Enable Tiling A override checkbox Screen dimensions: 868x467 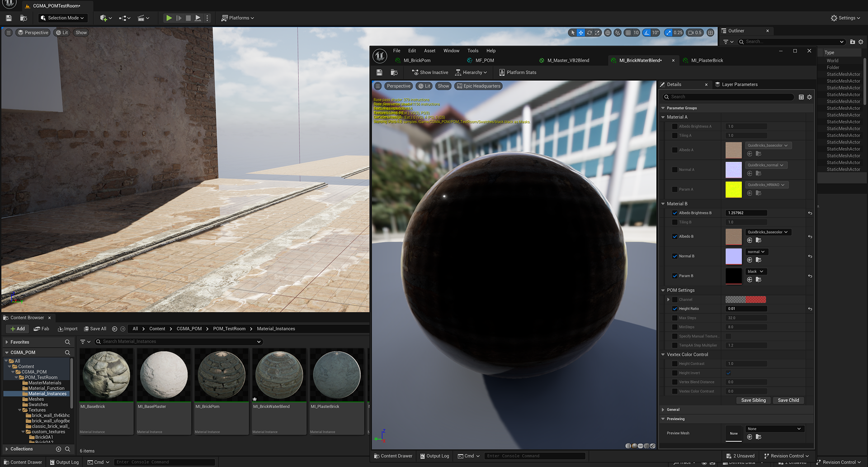[x=675, y=135]
